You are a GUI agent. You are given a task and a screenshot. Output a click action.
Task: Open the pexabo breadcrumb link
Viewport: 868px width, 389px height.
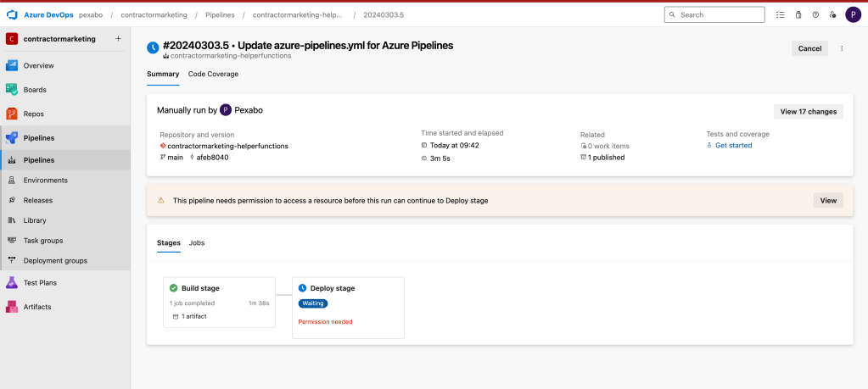pyautogui.click(x=91, y=15)
